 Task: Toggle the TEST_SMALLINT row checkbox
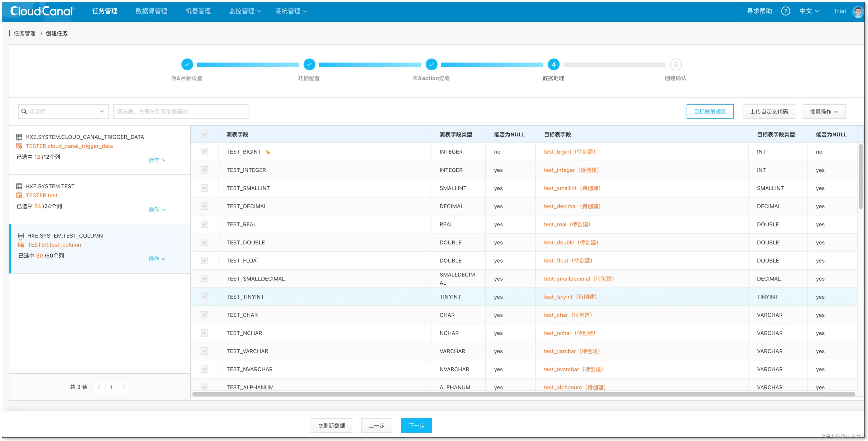[x=205, y=188]
